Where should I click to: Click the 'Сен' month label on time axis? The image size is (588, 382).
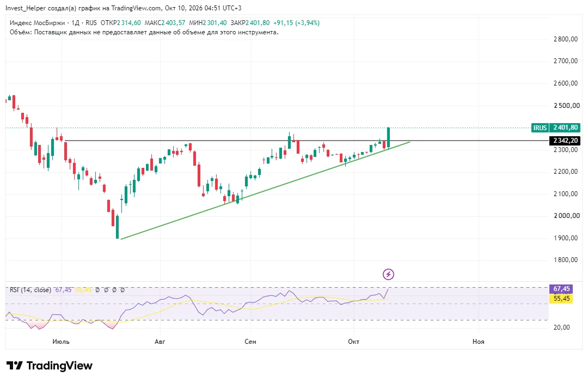click(250, 342)
